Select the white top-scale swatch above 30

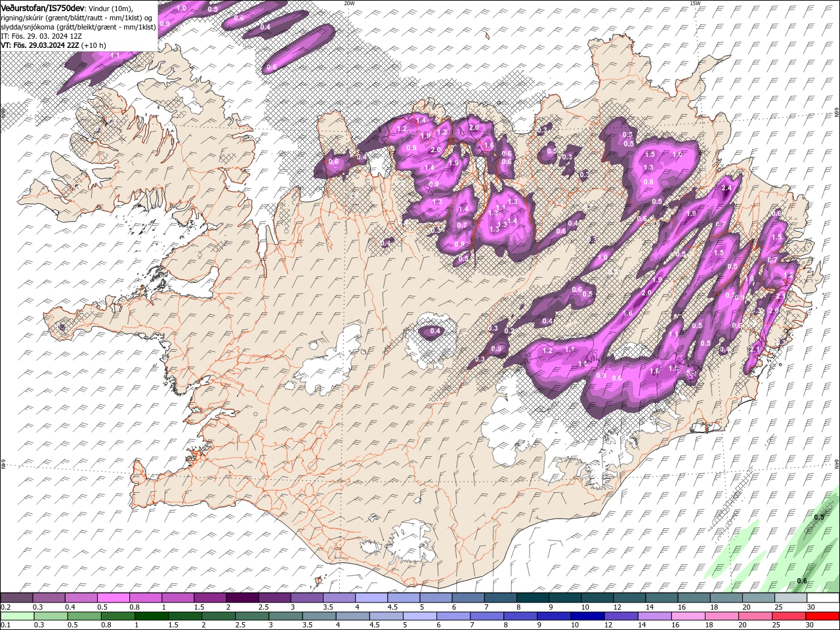[x=822, y=598]
